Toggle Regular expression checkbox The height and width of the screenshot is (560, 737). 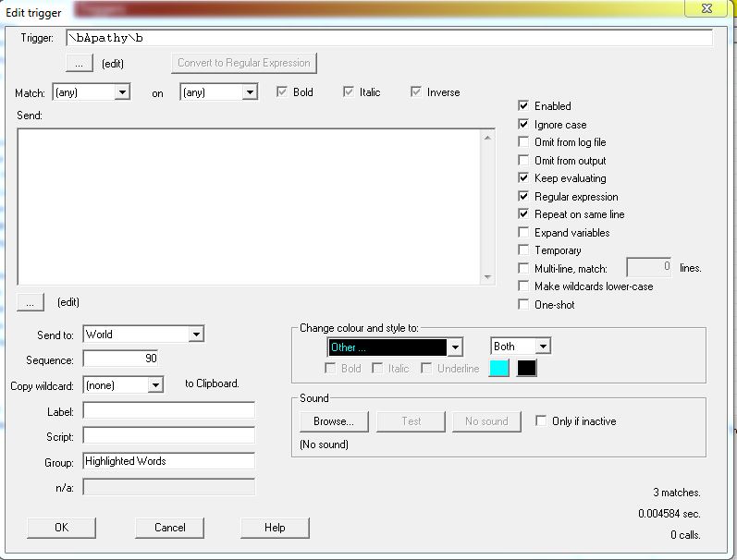523,196
